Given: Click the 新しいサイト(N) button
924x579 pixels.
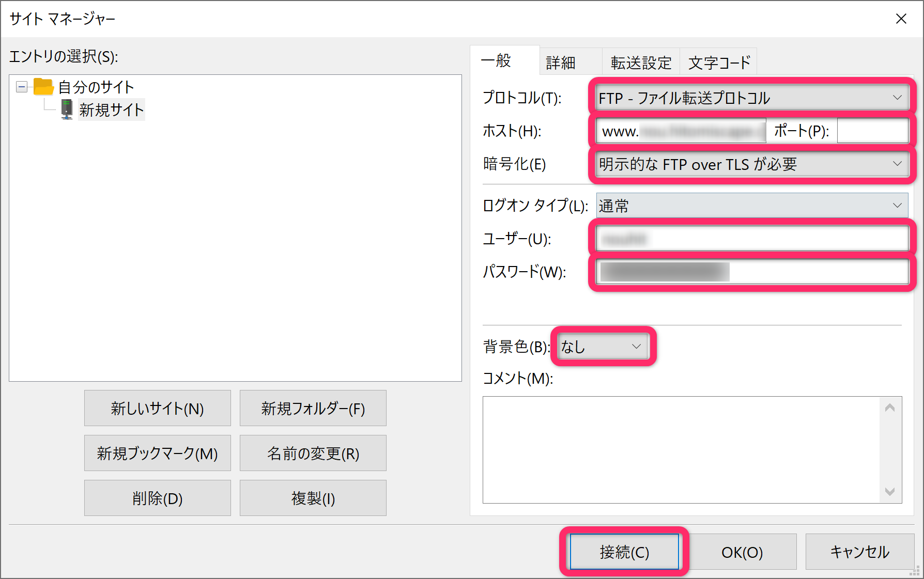Looking at the screenshot, I should pos(157,408).
